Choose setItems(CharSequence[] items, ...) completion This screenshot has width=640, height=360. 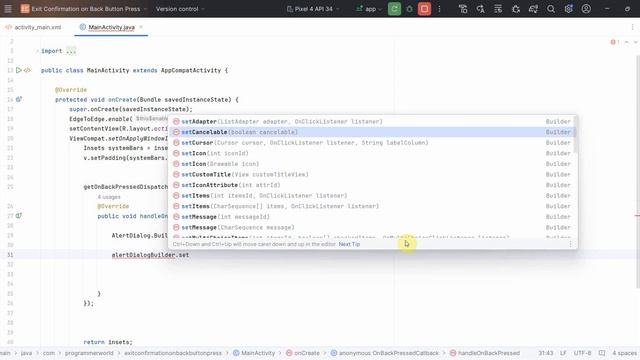click(x=371, y=206)
